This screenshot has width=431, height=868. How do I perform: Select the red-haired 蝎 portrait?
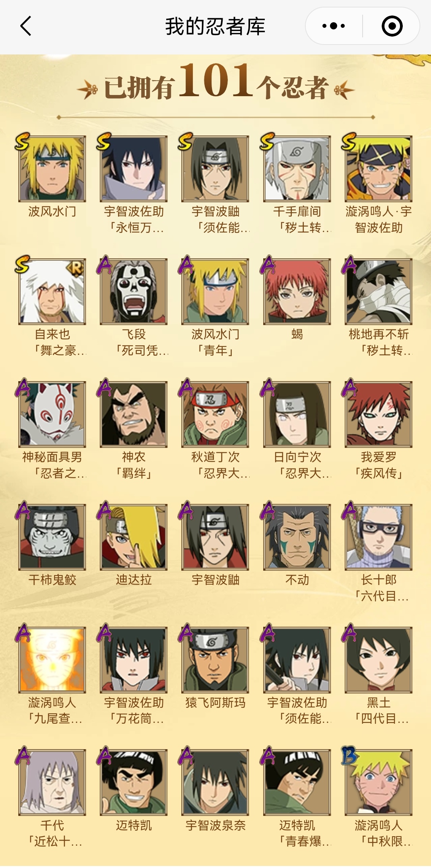click(x=297, y=291)
